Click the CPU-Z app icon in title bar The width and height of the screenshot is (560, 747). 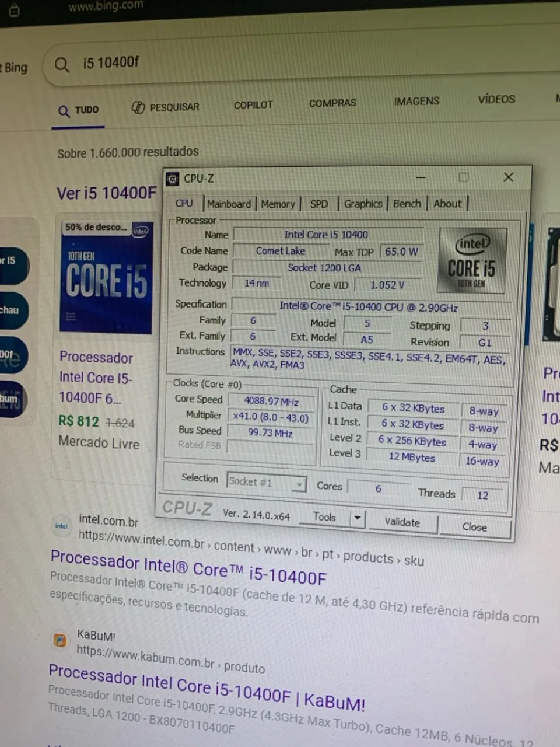[x=172, y=179]
